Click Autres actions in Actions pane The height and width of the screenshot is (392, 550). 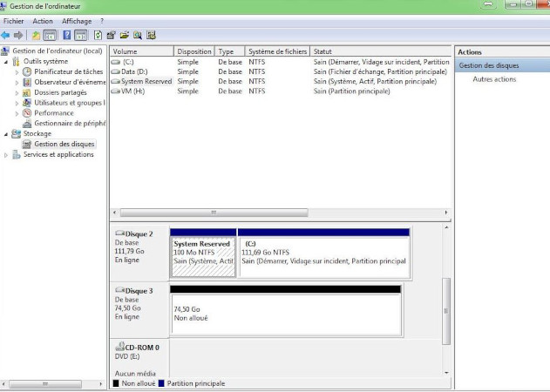point(494,79)
